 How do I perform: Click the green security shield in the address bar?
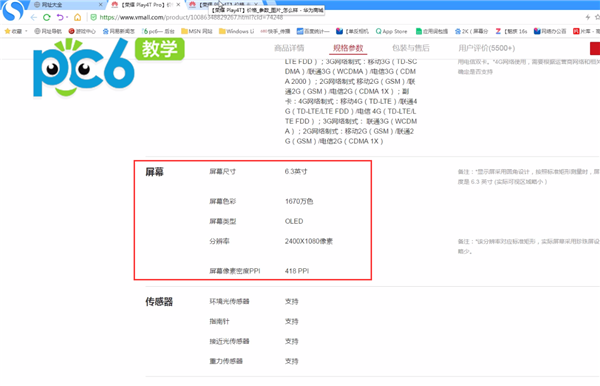click(93, 17)
